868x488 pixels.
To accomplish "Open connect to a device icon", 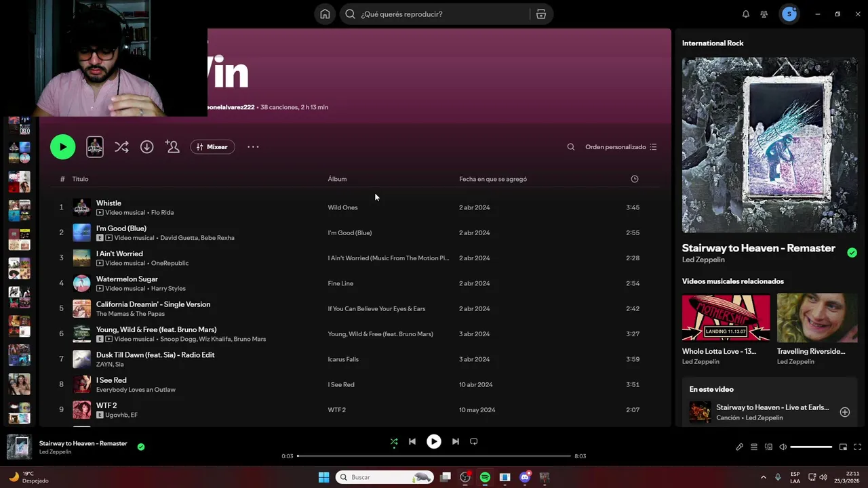I will (768, 447).
